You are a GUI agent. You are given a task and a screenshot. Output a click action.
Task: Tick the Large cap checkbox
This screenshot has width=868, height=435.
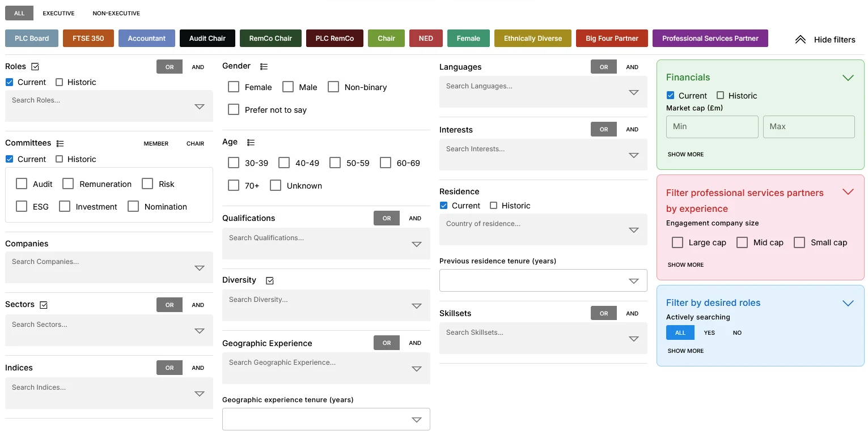[678, 242]
